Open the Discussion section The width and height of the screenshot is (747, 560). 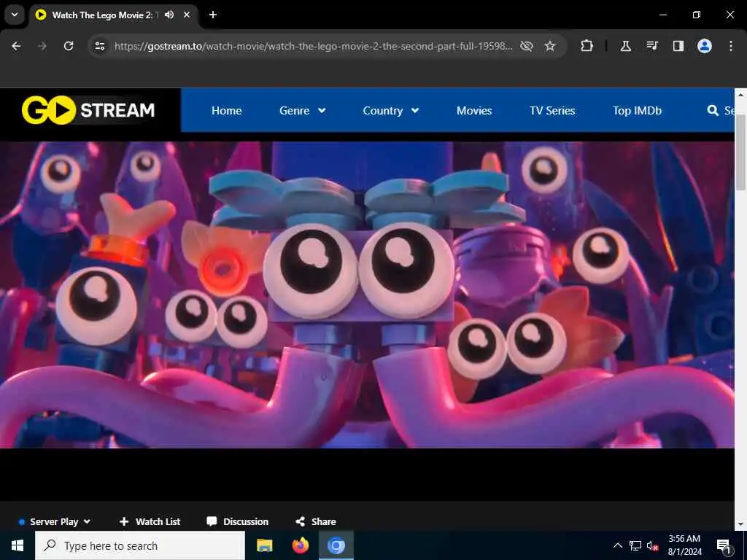tap(237, 521)
